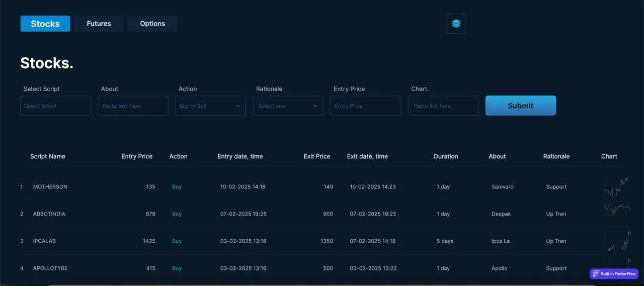Focus the Entry Price input field

(x=365, y=106)
